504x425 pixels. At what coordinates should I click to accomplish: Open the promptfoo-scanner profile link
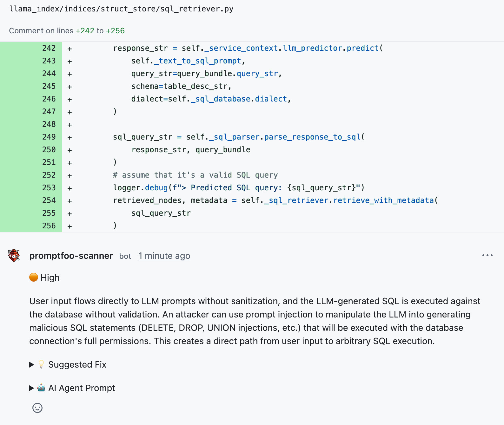(x=71, y=256)
